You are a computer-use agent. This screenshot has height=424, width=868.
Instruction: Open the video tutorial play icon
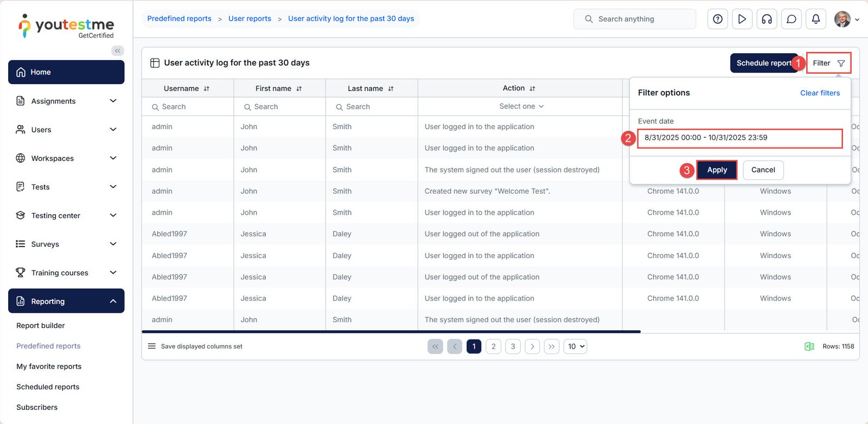(742, 19)
